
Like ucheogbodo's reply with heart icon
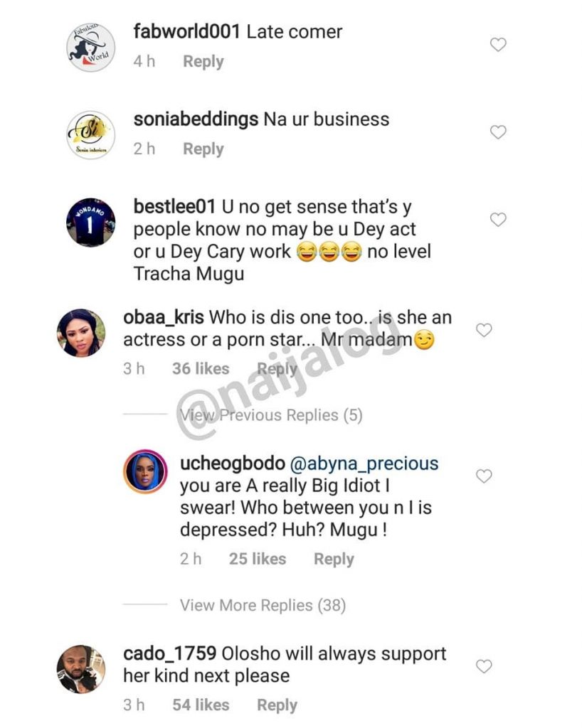pos(484,476)
